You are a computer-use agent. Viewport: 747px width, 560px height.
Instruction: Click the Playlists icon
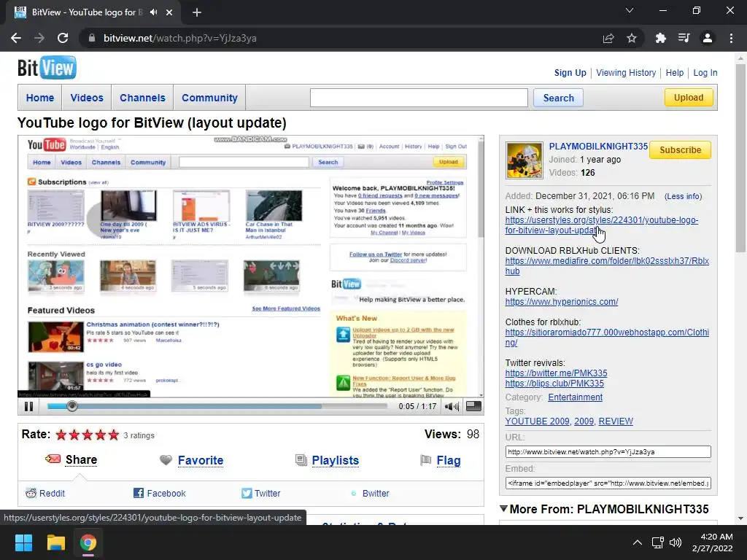point(301,460)
